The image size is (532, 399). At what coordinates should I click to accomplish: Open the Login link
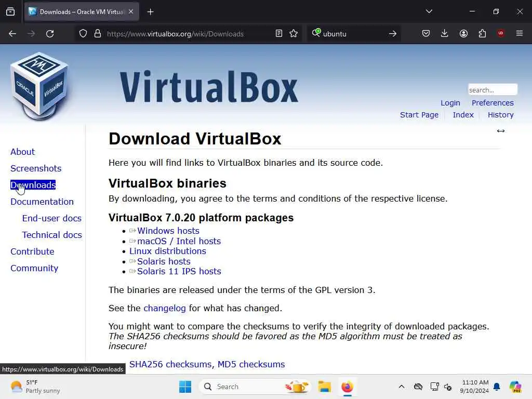(x=450, y=103)
